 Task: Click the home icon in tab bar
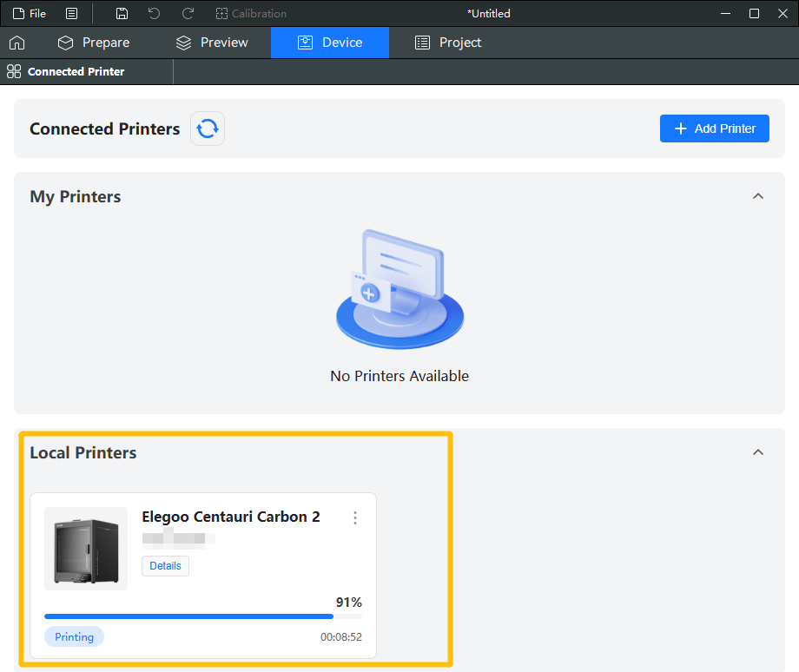click(x=17, y=43)
